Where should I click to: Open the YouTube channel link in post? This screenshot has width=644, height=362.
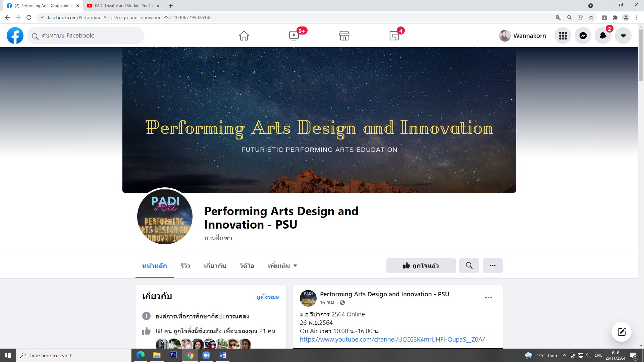click(392, 339)
